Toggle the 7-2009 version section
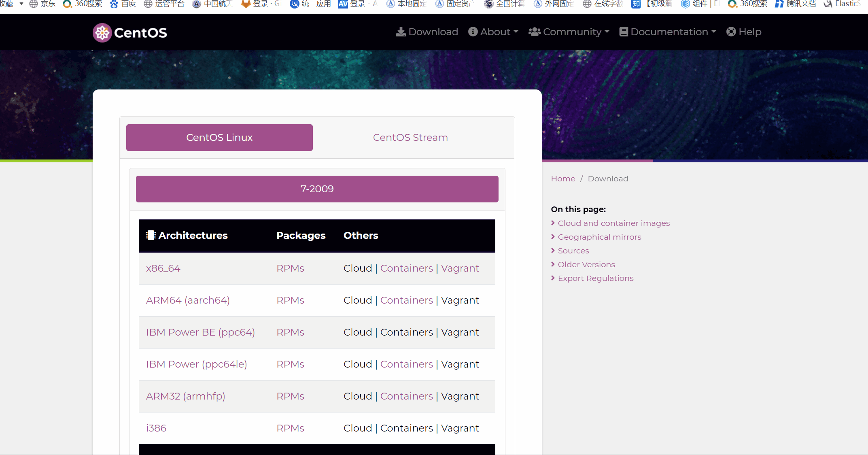Viewport: 868px width, 455px height. (317, 189)
